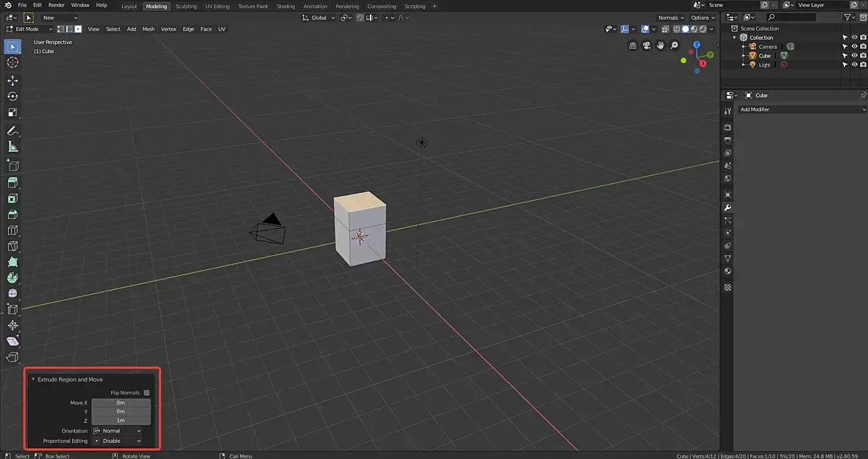
Task: Activate the Rotate tool
Action: coord(13,96)
